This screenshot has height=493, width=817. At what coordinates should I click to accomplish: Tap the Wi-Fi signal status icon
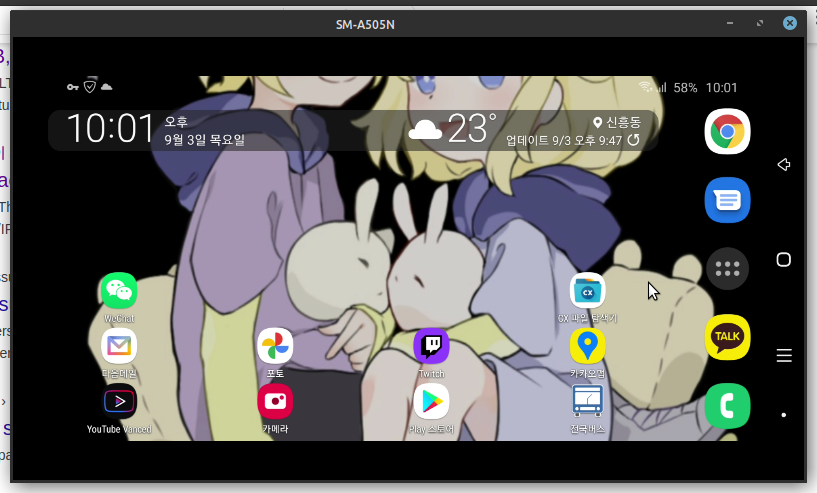(646, 87)
